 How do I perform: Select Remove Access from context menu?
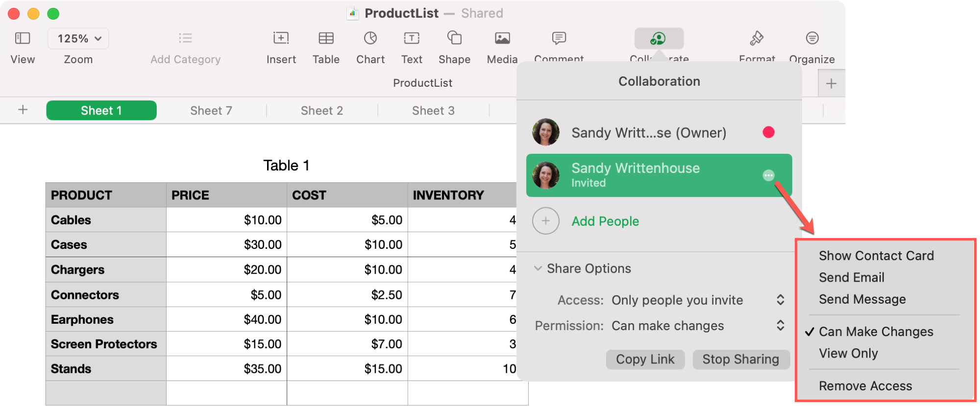[865, 386]
